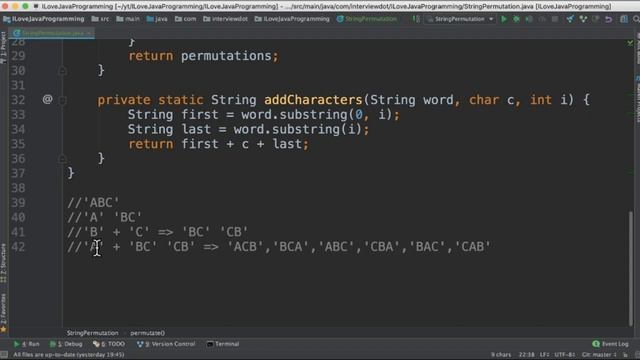Start debugging with the green bug icon
The image size is (640, 360).
tap(516, 19)
